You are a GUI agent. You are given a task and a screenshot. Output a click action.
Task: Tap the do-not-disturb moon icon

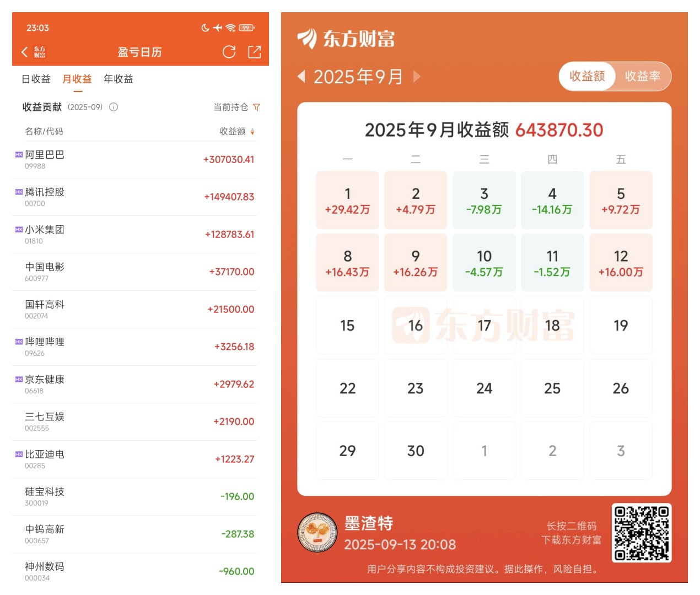[x=205, y=28]
